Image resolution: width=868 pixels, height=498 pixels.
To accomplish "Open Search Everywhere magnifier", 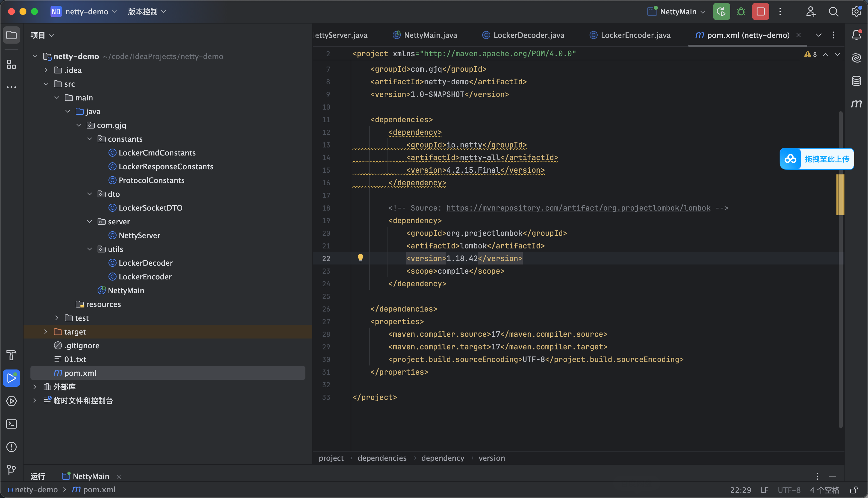I will [x=834, y=12].
